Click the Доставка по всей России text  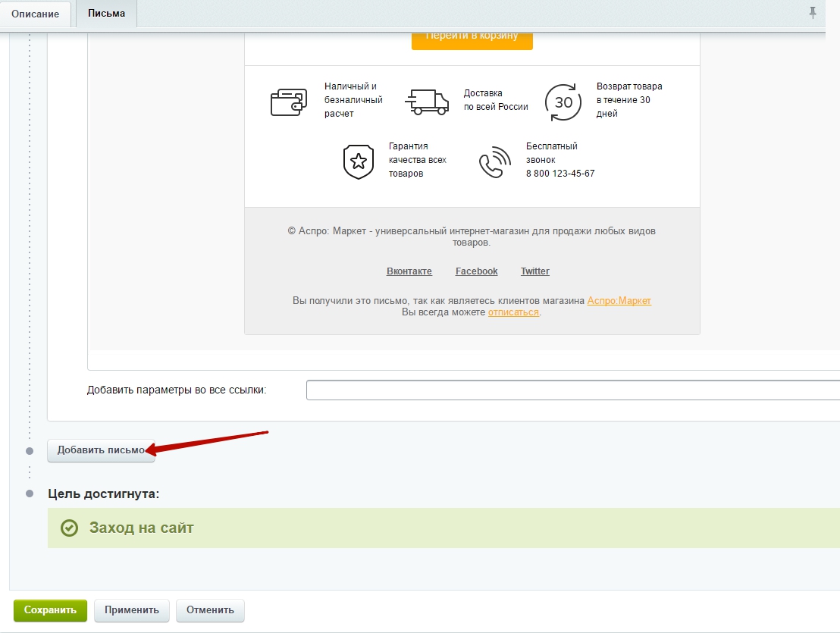[496, 100]
